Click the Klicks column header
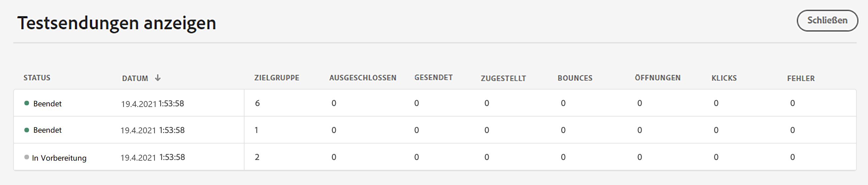The width and height of the screenshot is (868, 185). (724, 78)
